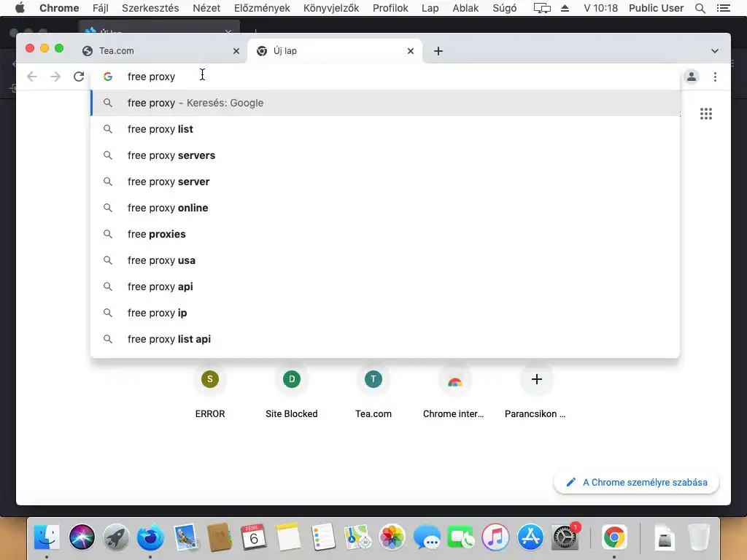This screenshot has width=747, height=560.
Task: Open the Apple menu
Action: pos(20,8)
